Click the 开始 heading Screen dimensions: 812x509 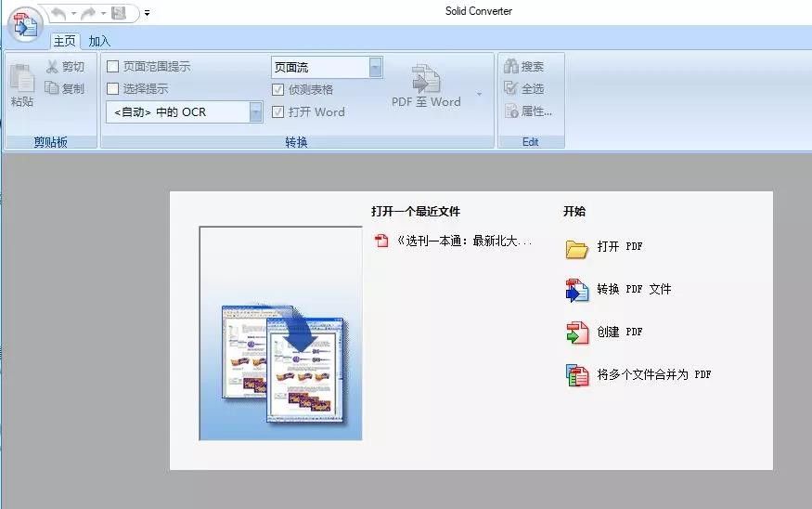tap(574, 212)
